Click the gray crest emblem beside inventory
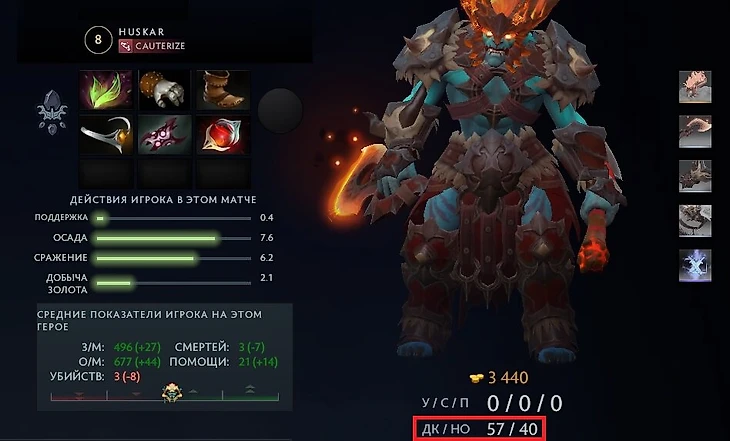This screenshot has width=730, height=441. (52, 112)
